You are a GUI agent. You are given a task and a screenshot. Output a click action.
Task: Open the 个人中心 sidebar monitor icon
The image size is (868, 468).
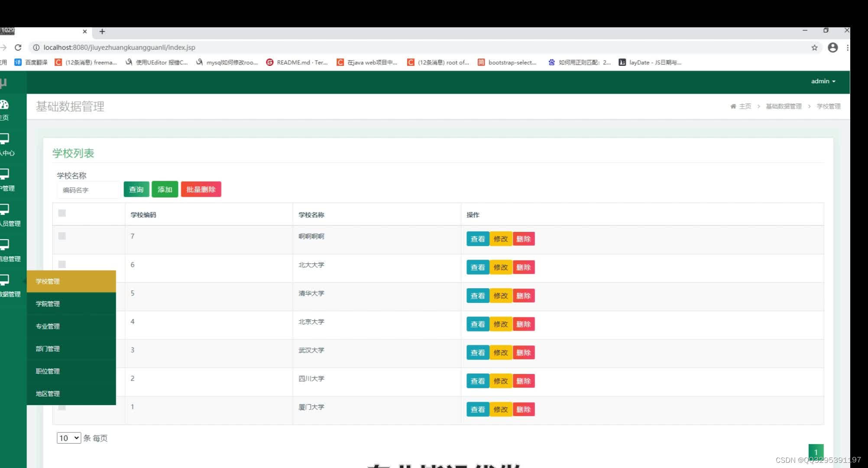tap(4, 139)
